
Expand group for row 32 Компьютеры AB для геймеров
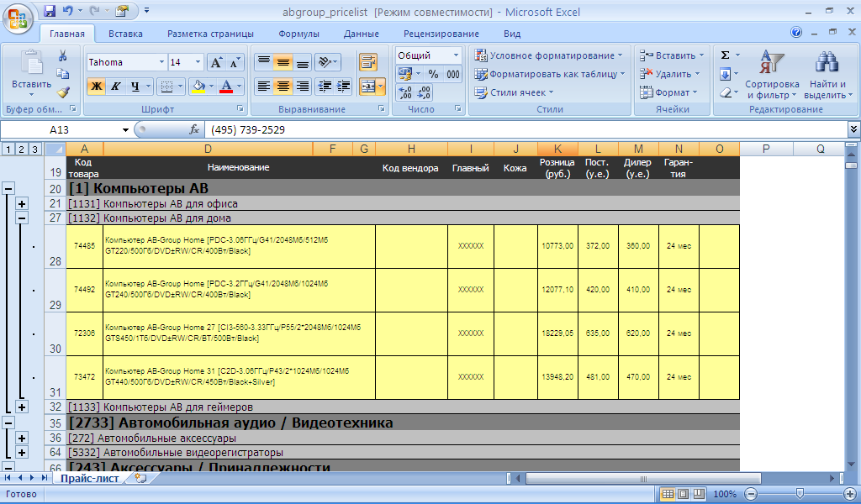pos(21,407)
